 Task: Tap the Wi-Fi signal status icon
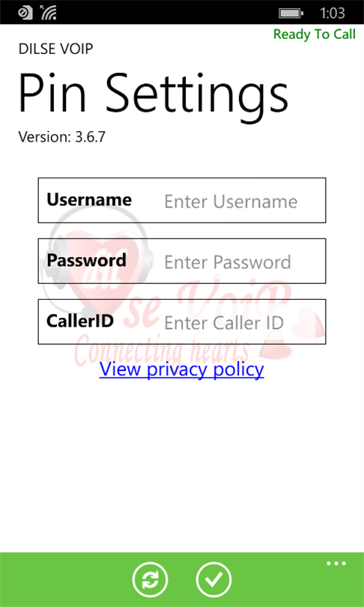(x=48, y=13)
